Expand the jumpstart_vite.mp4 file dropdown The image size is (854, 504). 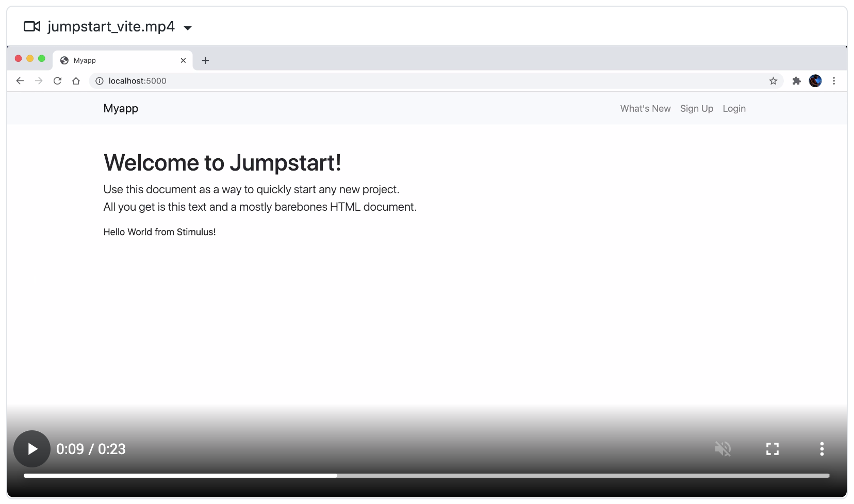pos(188,28)
